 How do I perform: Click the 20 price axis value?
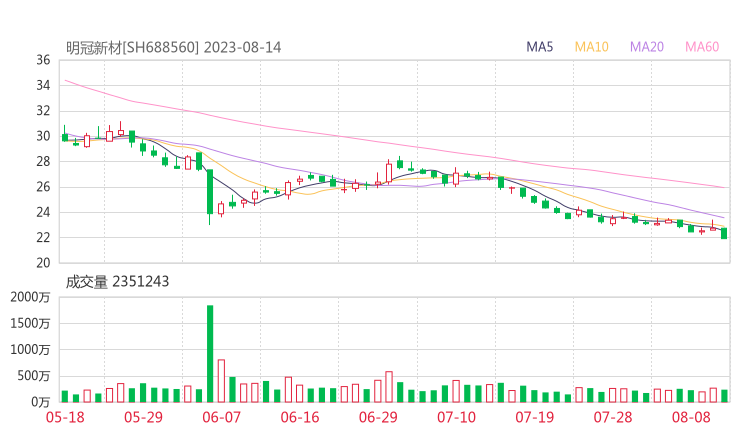point(43,263)
